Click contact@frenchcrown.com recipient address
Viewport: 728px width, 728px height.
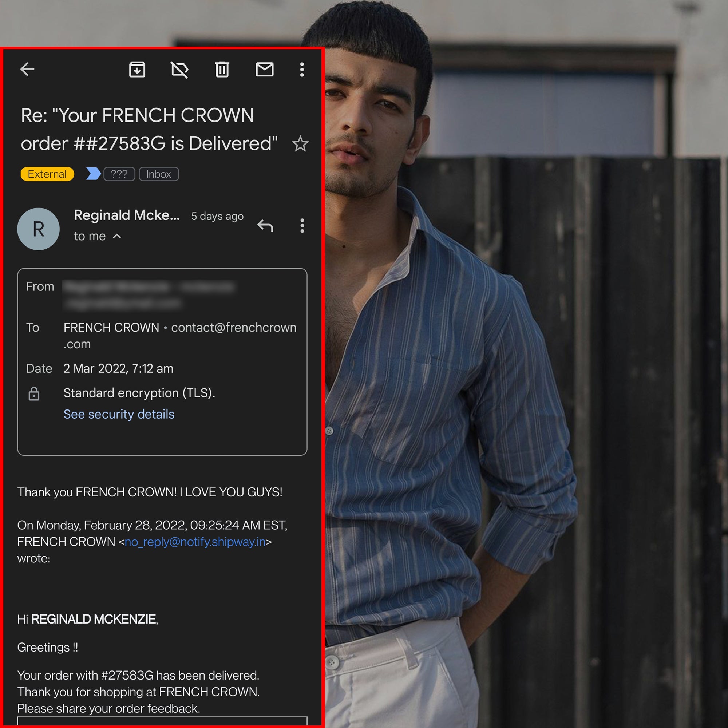pyautogui.click(x=234, y=328)
